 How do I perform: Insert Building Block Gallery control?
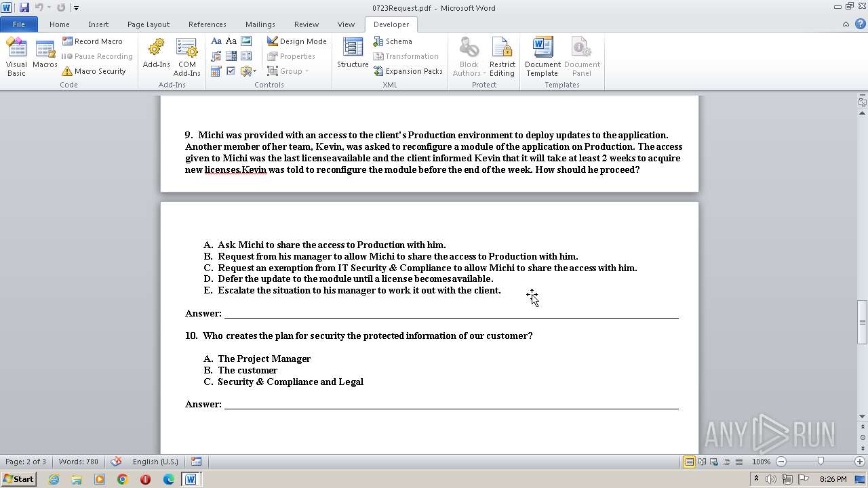pos(216,56)
